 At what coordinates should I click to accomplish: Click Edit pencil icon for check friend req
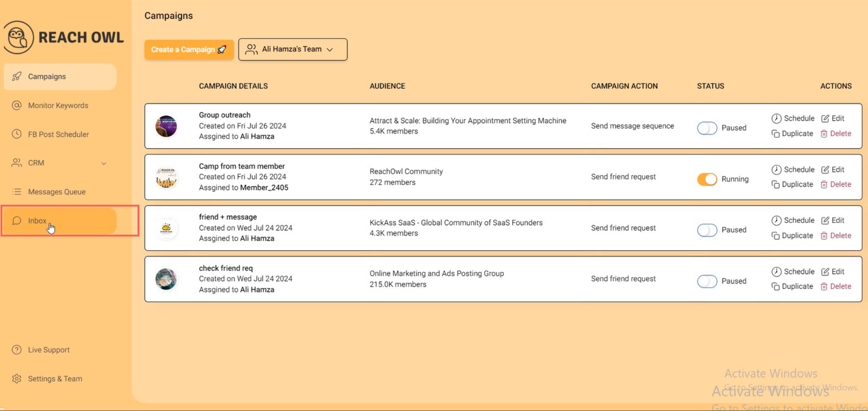[825, 271]
